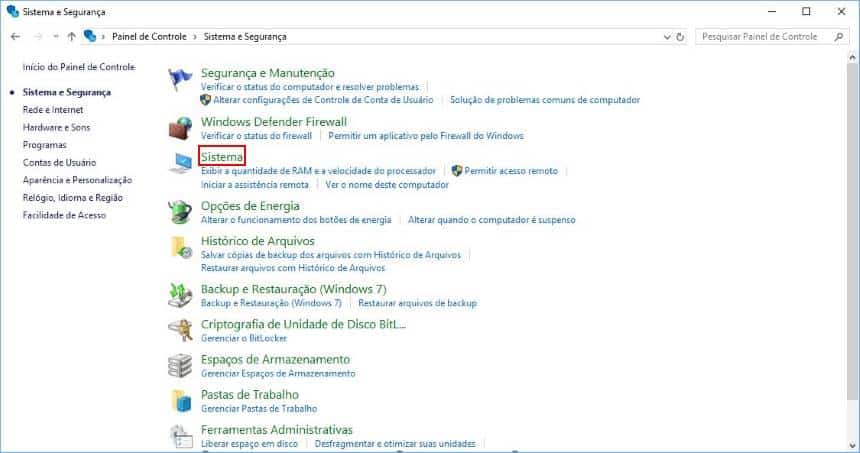Click the Histórico de Arquivos folder icon
The height and width of the screenshot is (453, 860).
181,247
